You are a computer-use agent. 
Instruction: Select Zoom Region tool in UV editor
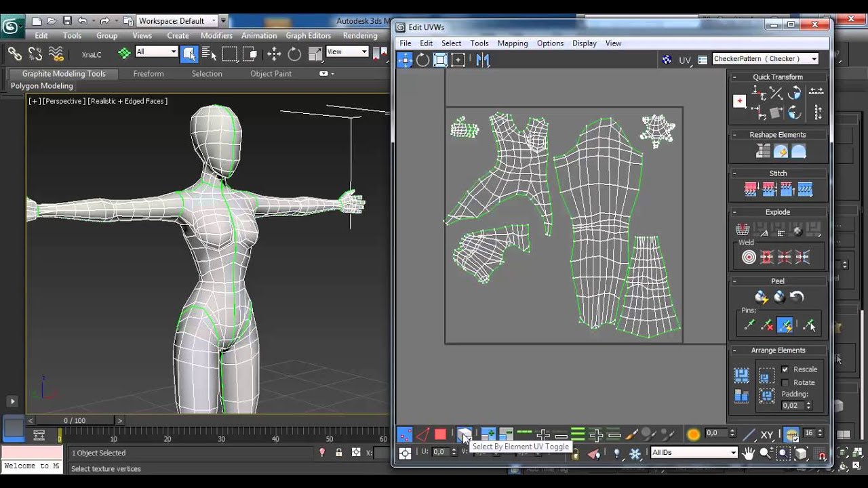783,453
